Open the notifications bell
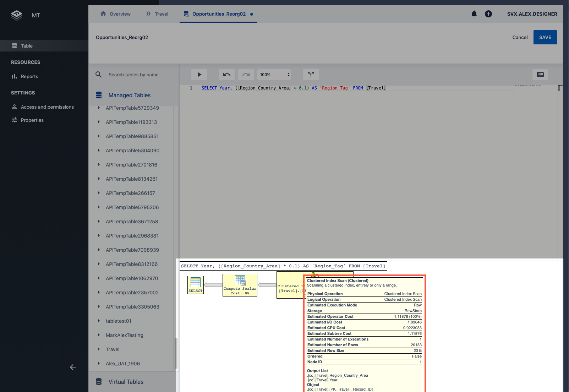The height and width of the screenshot is (392, 569). point(474,14)
